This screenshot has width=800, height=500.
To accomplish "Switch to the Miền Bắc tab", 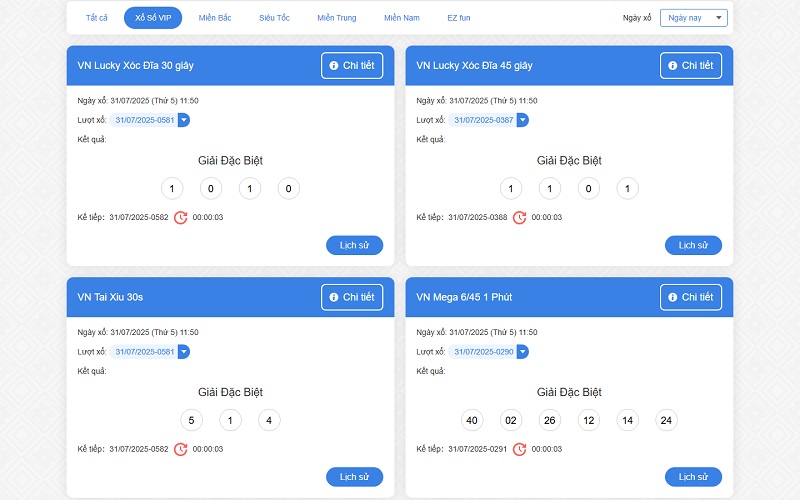I will [x=215, y=18].
